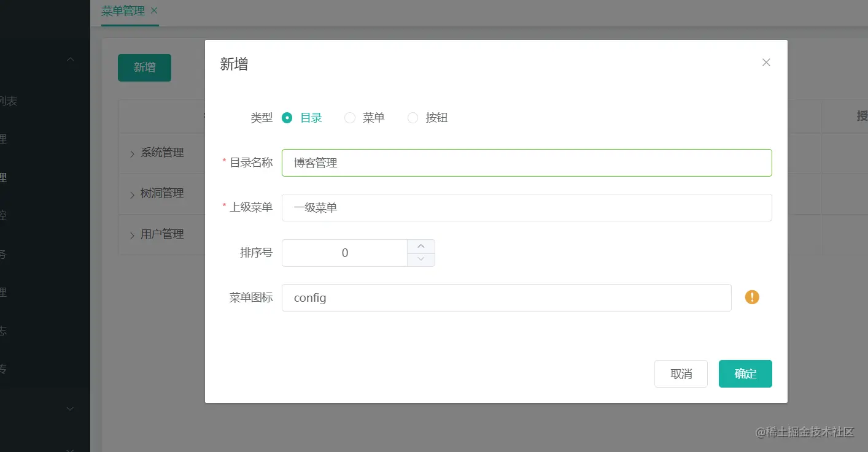The image size is (868, 452).
Task: Click the × icon on the 菜单管理 tab
Action: (153, 10)
